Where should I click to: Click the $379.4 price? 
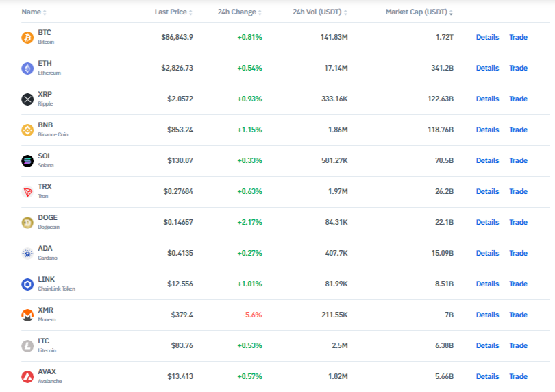(182, 315)
